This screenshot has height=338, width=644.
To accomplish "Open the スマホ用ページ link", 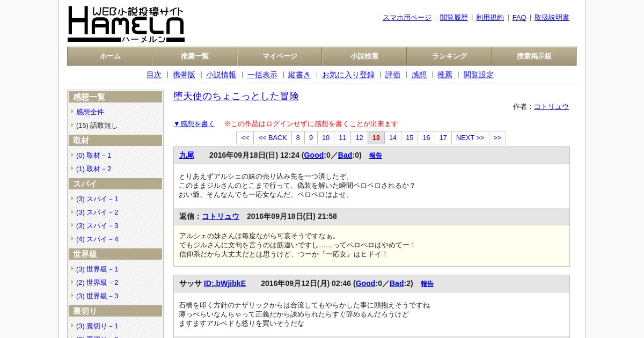I will click(x=407, y=18).
